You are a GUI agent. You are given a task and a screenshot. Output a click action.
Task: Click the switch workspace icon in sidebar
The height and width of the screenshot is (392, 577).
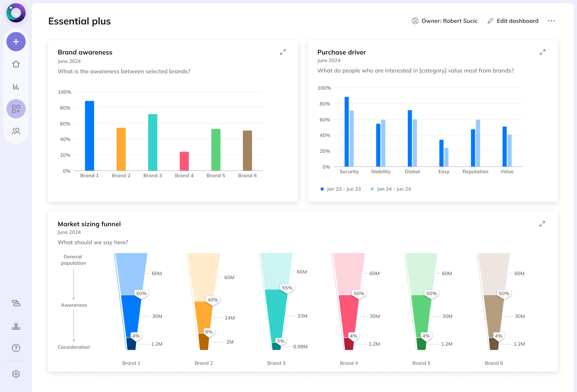coord(16,303)
